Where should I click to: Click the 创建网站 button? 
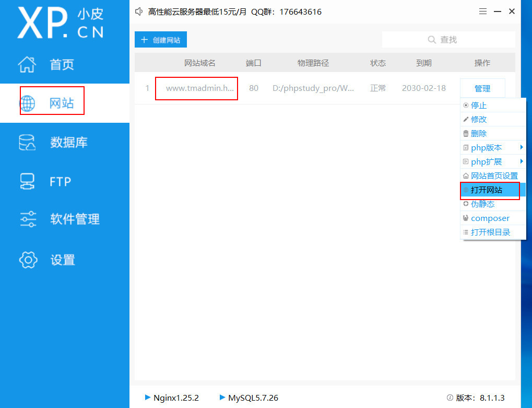[x=161, y=40]
